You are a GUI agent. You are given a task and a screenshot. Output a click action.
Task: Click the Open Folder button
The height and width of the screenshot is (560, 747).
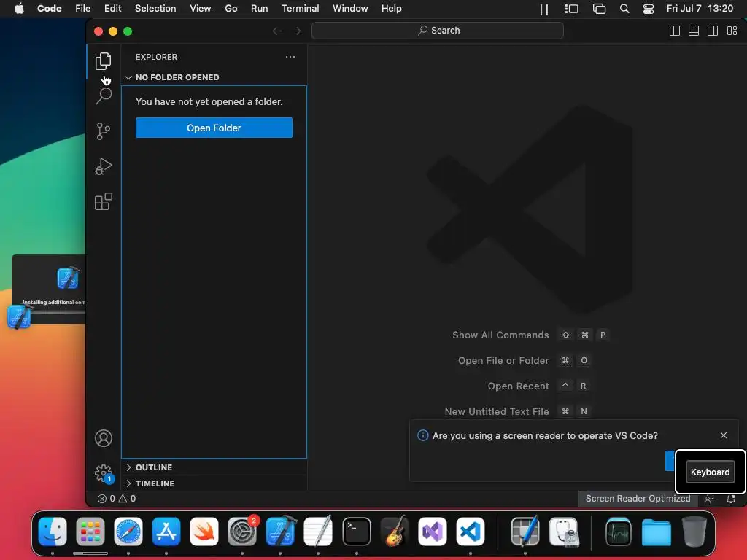(214, 128)
